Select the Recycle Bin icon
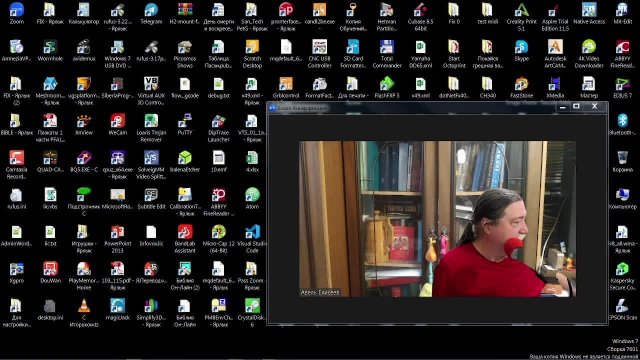Viewport: 640px width, 360px height. tap(622, 161)
